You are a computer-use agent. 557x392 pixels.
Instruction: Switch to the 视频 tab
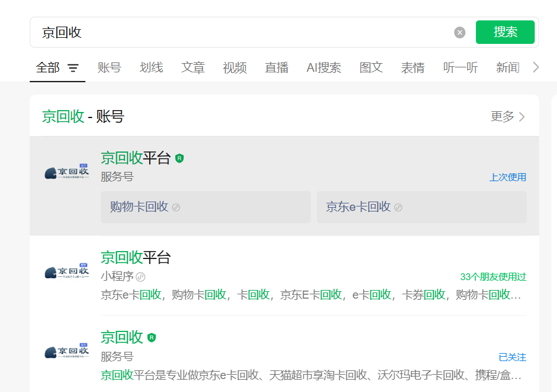tap(235, 67)
